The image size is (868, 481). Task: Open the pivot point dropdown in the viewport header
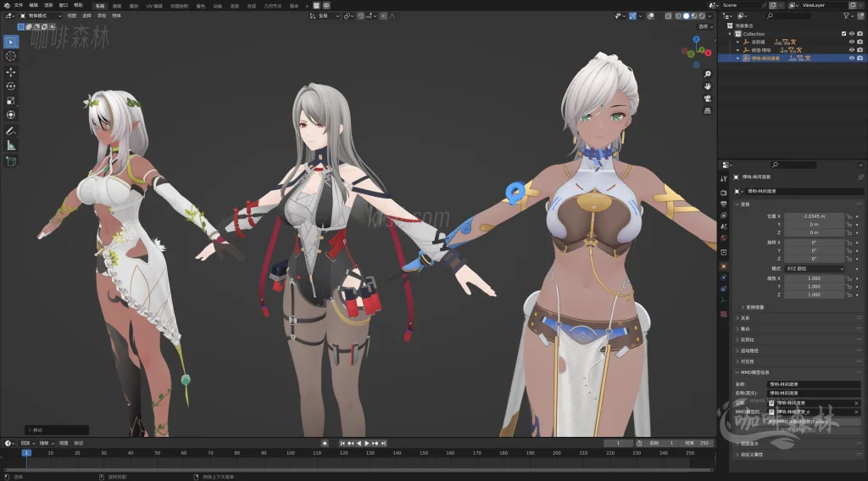pos(348,16)
